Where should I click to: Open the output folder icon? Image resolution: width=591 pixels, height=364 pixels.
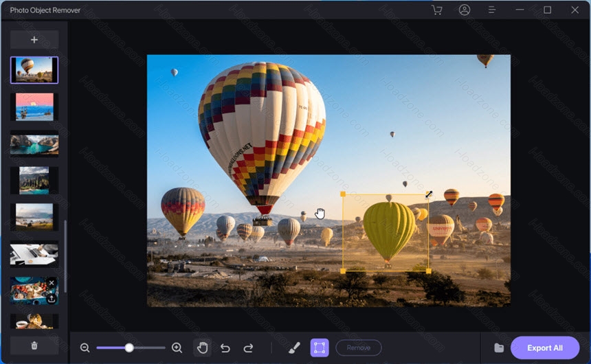click(x=499, y=348)
